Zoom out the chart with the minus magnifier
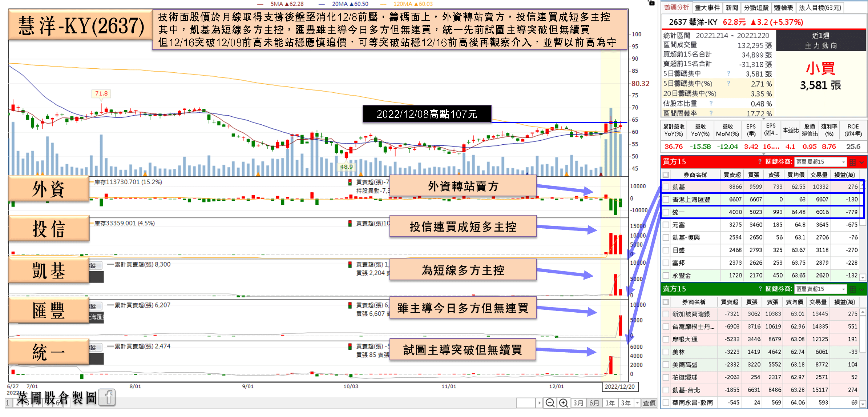The image size is (868, 417). [x=550, y=403]
